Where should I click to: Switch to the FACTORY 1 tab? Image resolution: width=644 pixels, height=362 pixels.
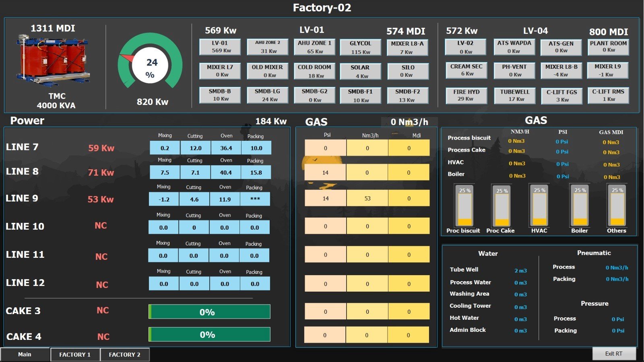[x=75, y=354]
